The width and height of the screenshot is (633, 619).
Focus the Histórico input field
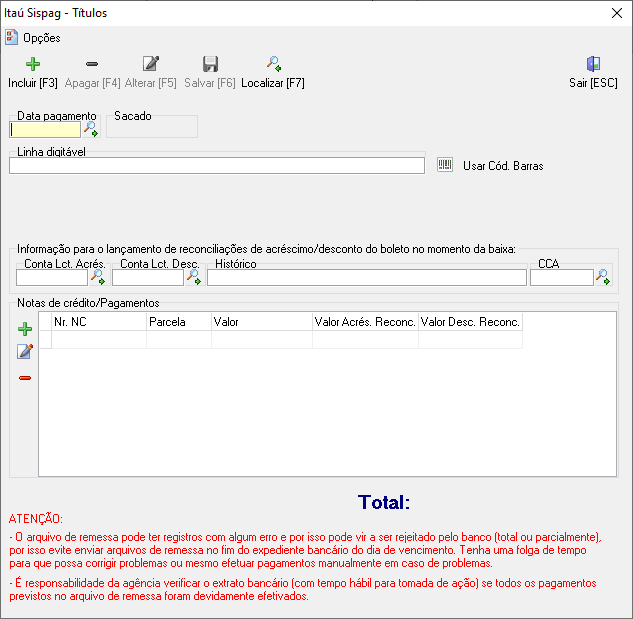coord(367,277)
